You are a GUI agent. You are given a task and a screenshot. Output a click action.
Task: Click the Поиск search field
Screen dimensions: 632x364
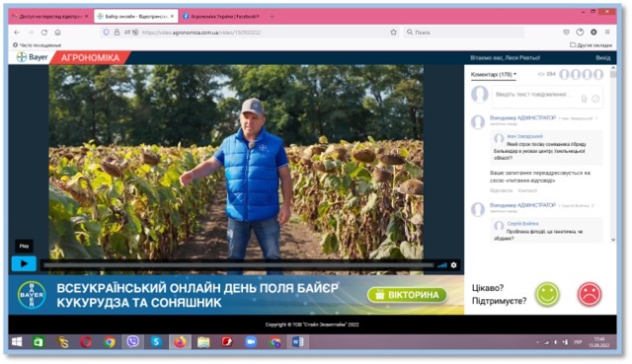[463, 33]
